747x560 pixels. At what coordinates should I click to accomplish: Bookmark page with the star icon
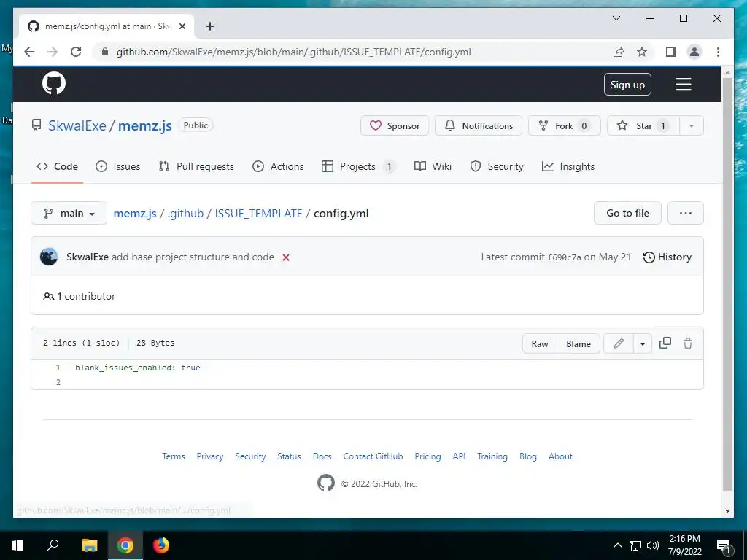click(x=642, y=52)
